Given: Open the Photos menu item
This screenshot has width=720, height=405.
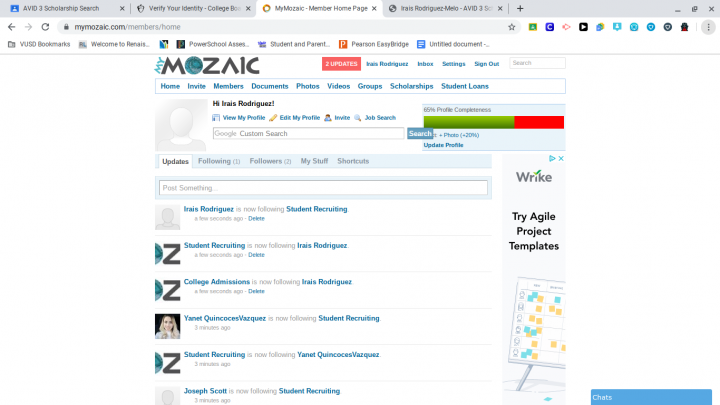Looking at the screenshot, I should (308, 86).
